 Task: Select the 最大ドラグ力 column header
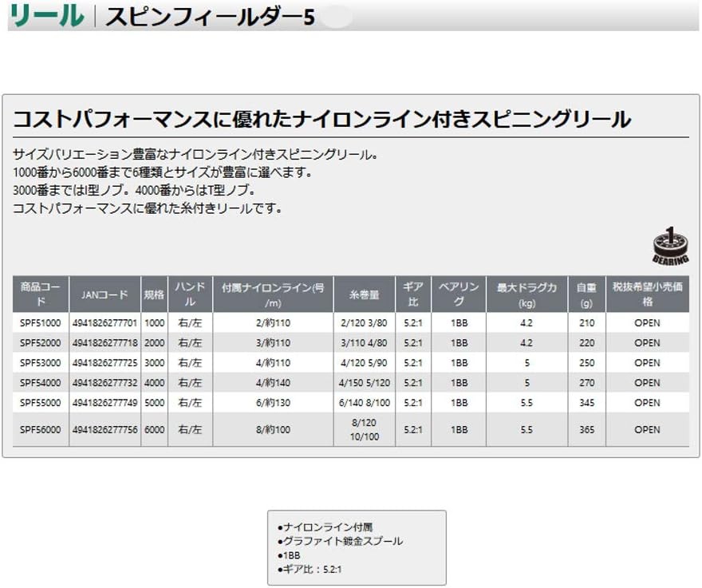click(526, 294)
